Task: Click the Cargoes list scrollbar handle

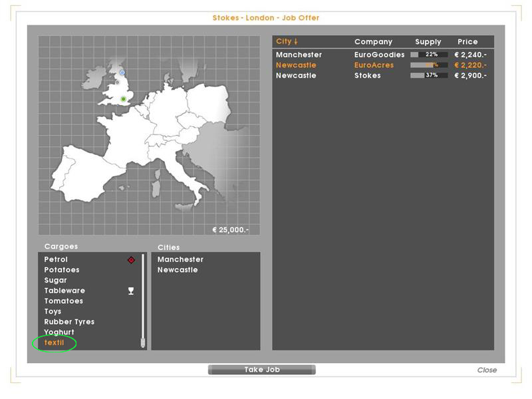Action: (142, 342)
